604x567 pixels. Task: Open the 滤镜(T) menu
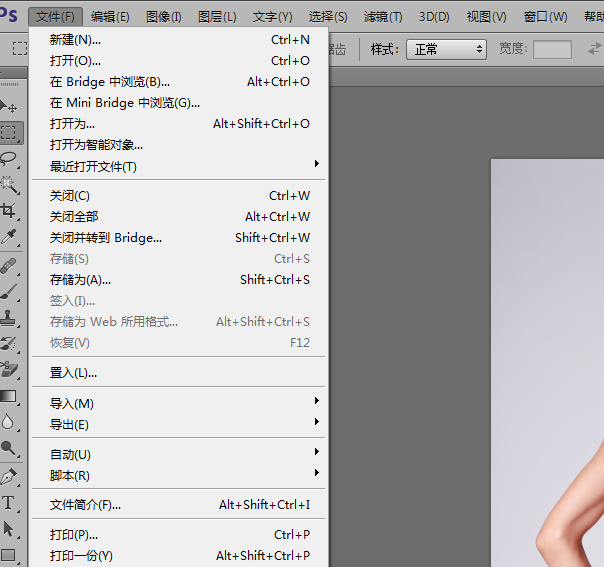(383, 17)
